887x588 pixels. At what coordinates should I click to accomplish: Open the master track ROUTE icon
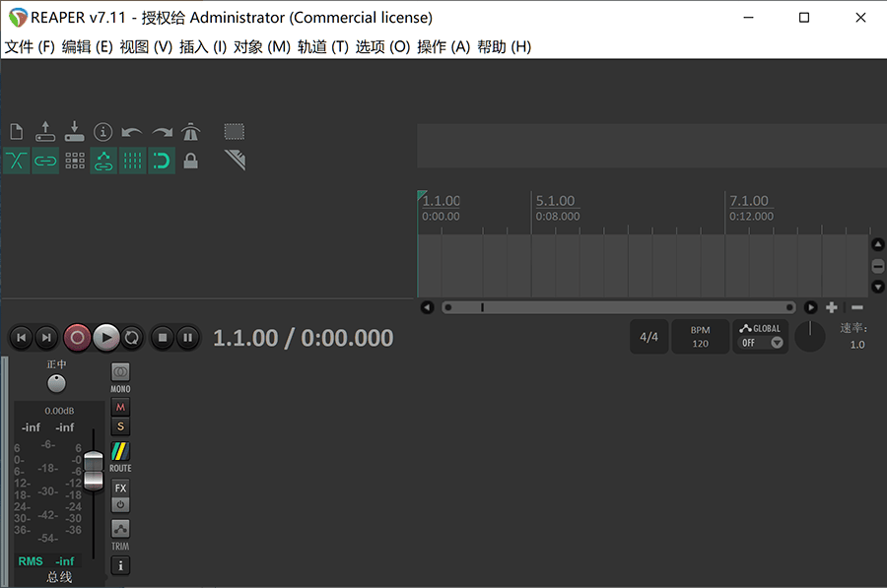120,452
